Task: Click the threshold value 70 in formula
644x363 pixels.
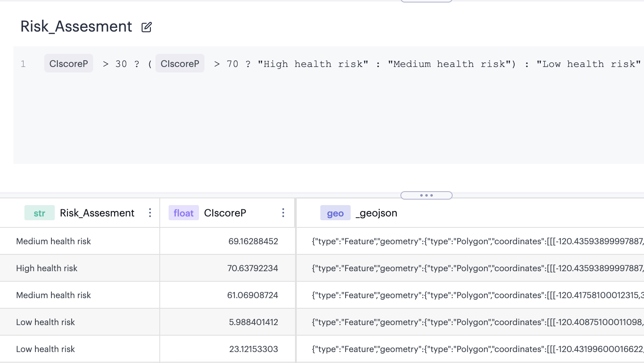Action: pyautogui.click(x=232, y=64)
